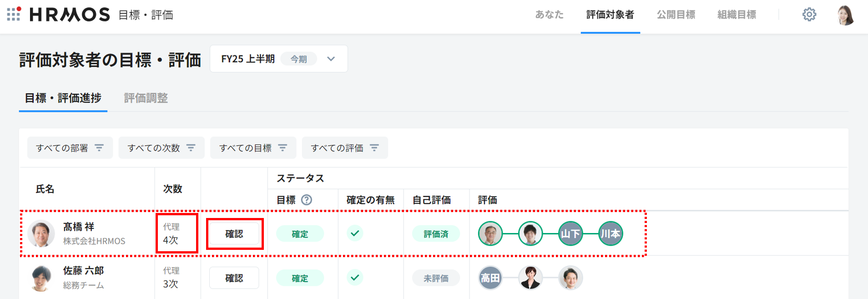This screenshot has width=868, height=299.
Task: Click the help icon next to 目標
Action: tap(307, 200)
